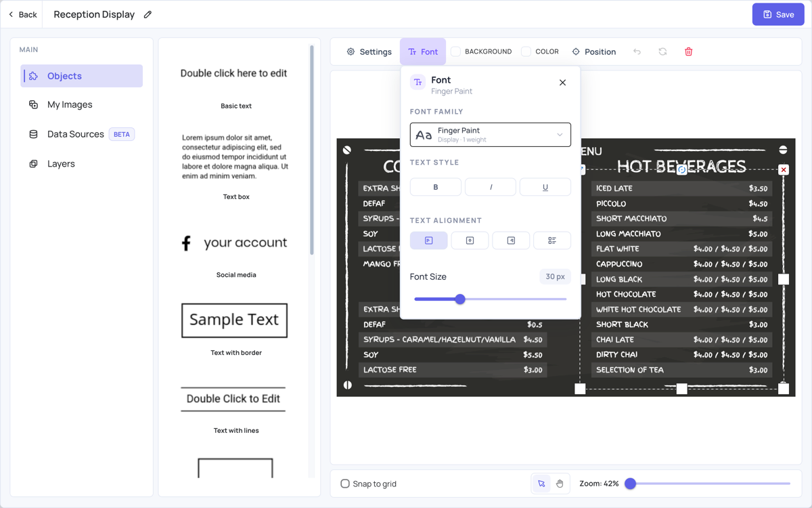
Task: Activate the hand pan tool
Action: pyautogui.click(x=560, y=484)
